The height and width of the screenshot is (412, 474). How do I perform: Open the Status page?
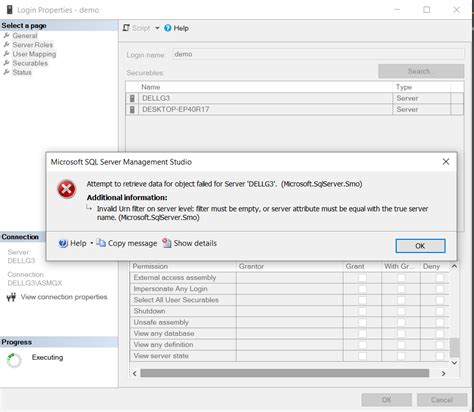coord(22,72)
